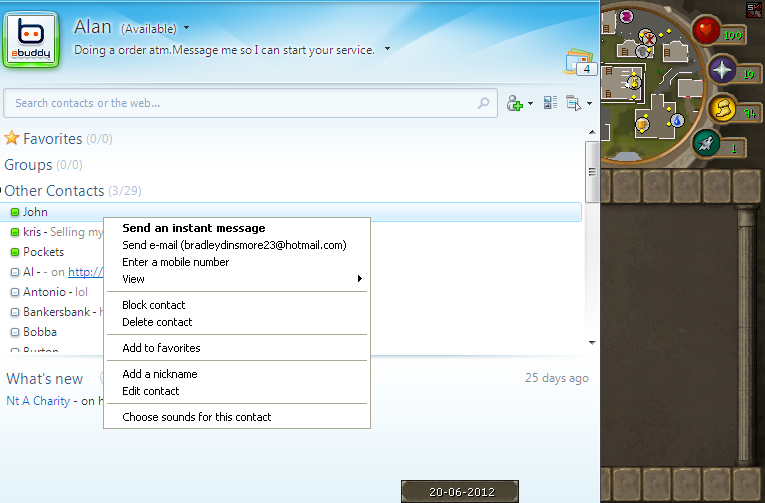Click the run energy orb showing 94

coord(723,109)
